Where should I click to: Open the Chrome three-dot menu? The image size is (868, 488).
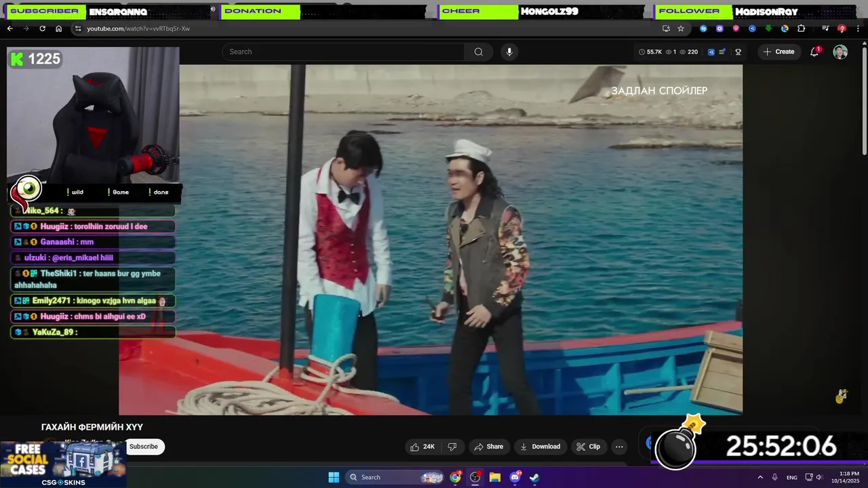858,28
